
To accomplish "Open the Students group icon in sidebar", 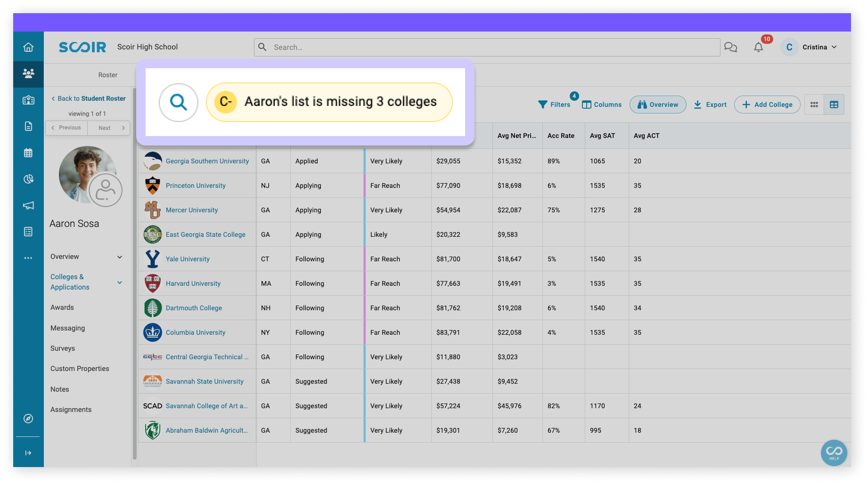I will click(28, 73).
